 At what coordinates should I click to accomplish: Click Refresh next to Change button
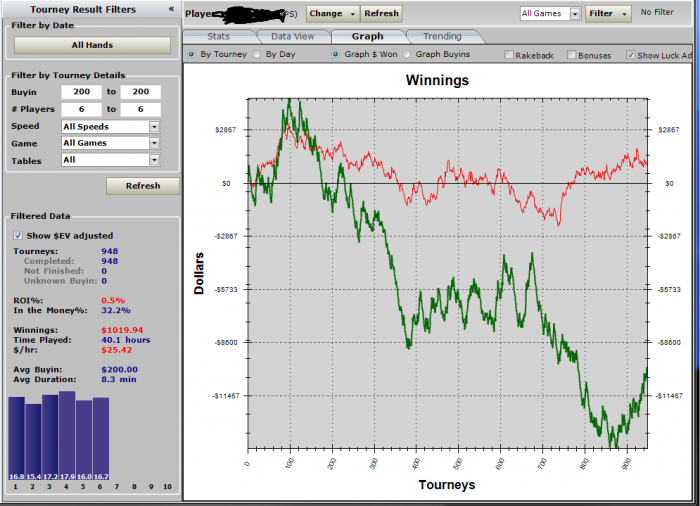(381, 14)
